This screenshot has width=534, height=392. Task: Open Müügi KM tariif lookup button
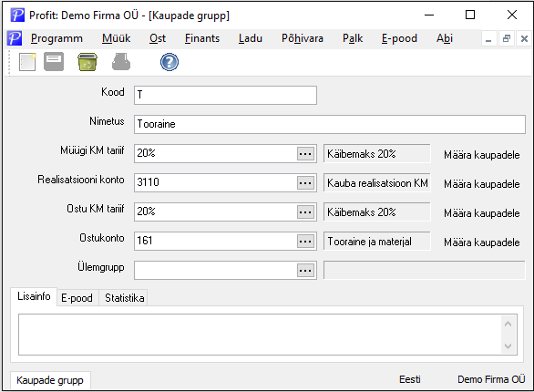[305, 154]
